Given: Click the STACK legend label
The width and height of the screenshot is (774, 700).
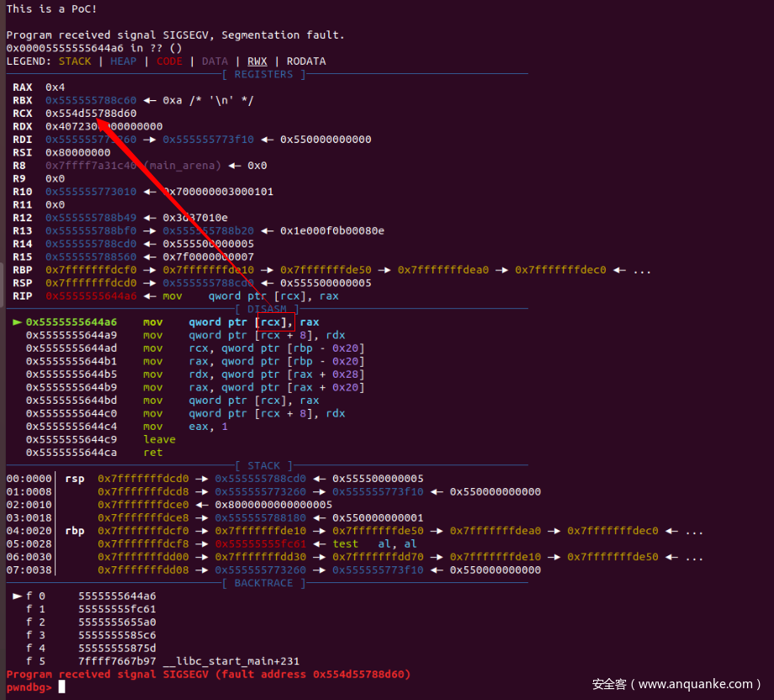Looking at the screenshot, I should click(x=75, y=61).
